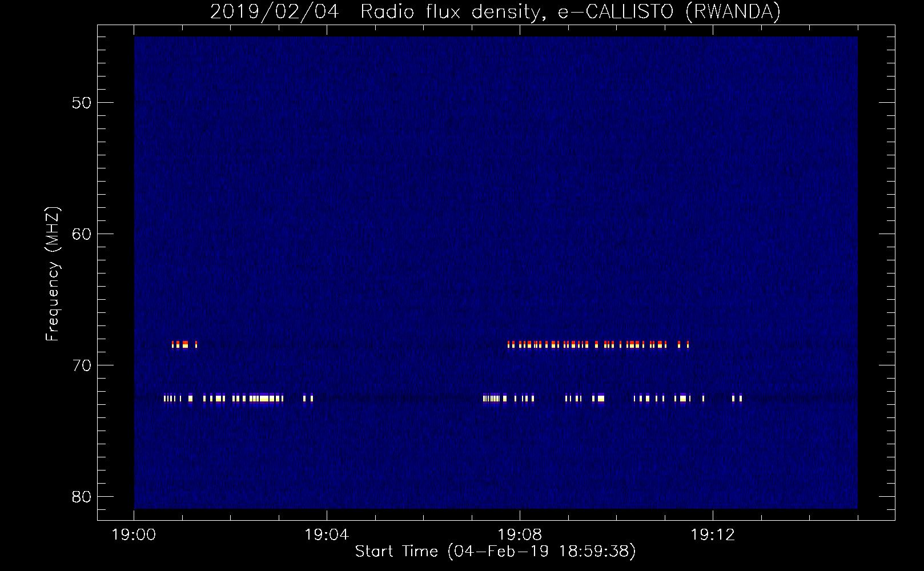Click the 80 MHz frequency tick label
The width and height of the screenshot is (924, 571).
click(81, 497)
